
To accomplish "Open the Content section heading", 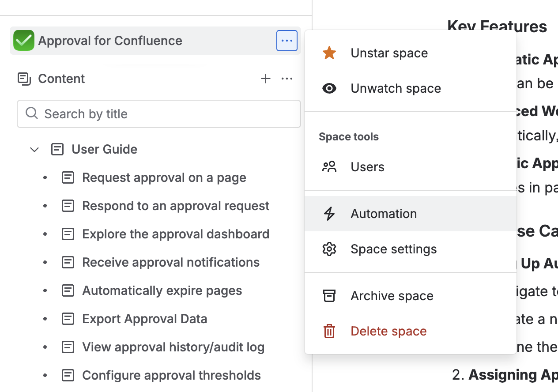I will [61, 79].
